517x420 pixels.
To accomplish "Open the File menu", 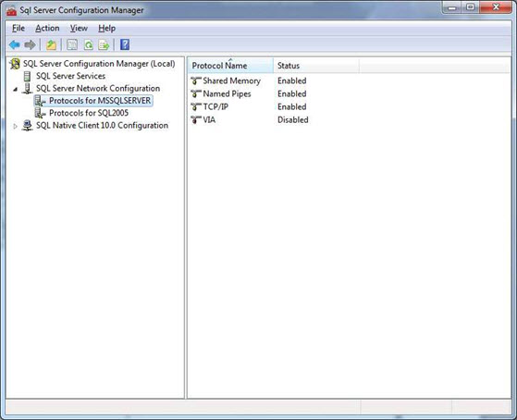I will (x=18, y=29).
